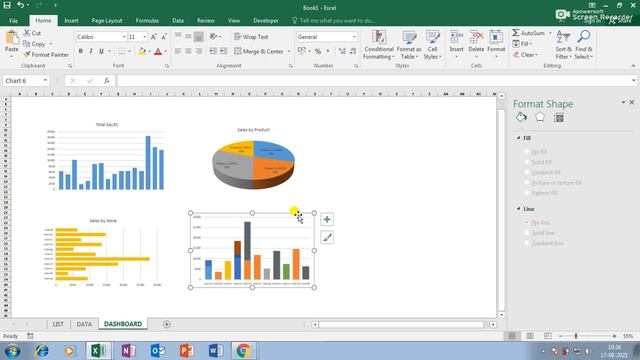Open Fill & Line tab in Format Shape
Viewport: 640px width, 360px height.
521,118
